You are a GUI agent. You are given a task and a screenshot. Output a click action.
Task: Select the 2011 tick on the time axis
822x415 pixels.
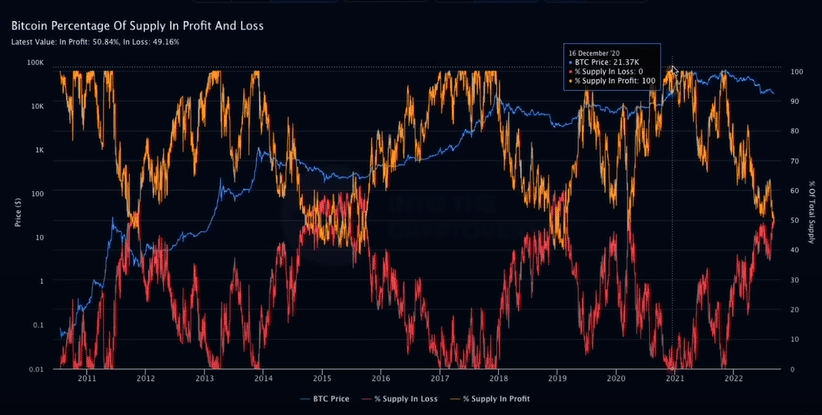86,379
